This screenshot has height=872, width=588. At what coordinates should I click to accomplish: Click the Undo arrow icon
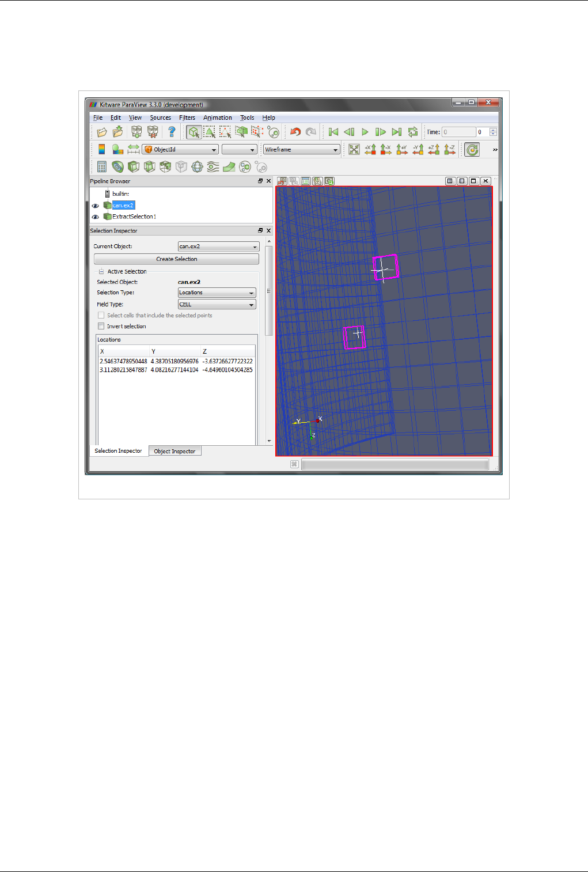[295, 132]
